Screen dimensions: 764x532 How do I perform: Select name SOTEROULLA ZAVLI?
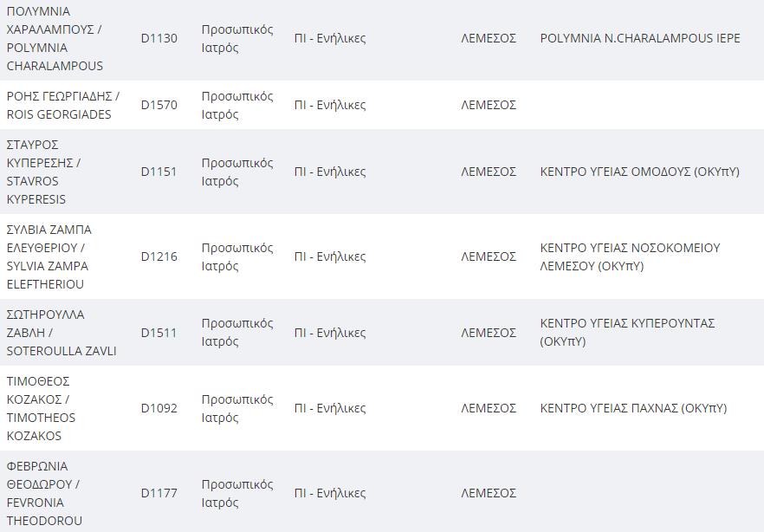click(x=62, y=351)
